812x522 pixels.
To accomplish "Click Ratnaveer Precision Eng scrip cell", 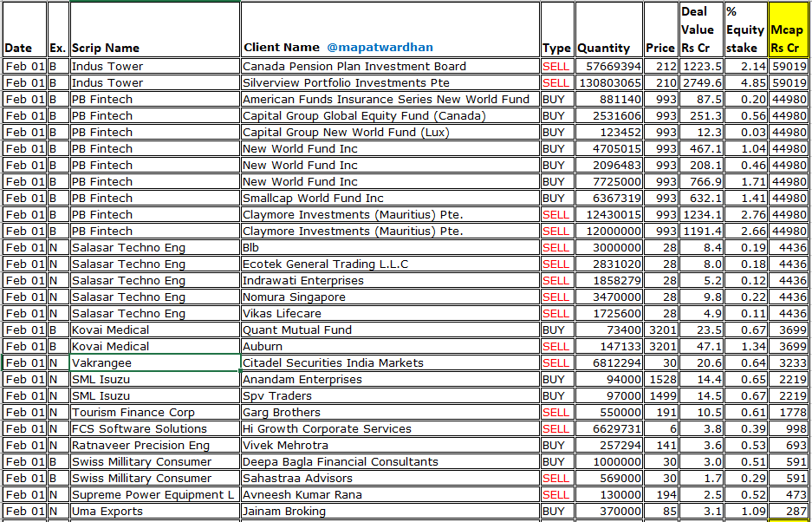I will point(155,446).
